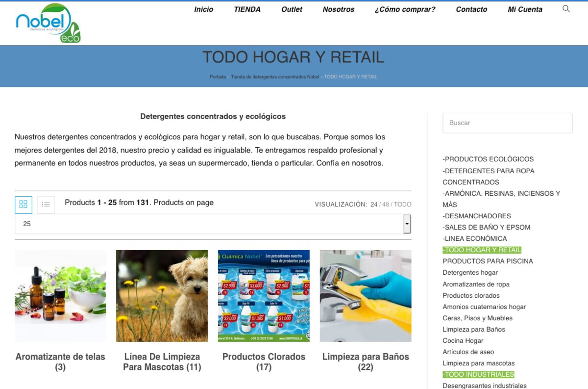Open Aromatizantes de ropa subcategory
This screenshot has width=588, height=389.
click(x=476, y=284)
